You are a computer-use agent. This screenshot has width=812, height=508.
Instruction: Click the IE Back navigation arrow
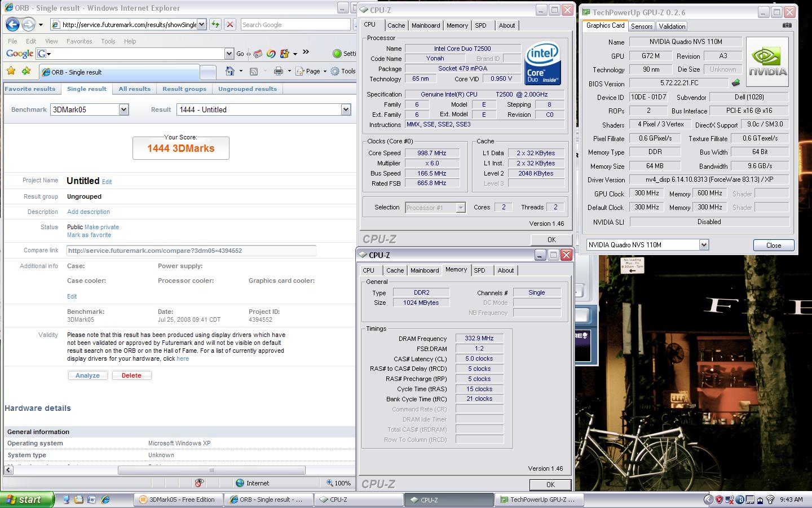(x=13, y=24)
